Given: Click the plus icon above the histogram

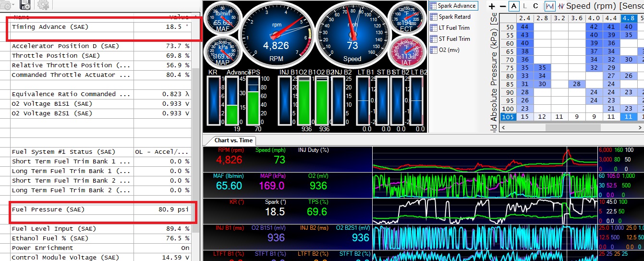Looking at the screenshot, I should [x=491, y=6].
